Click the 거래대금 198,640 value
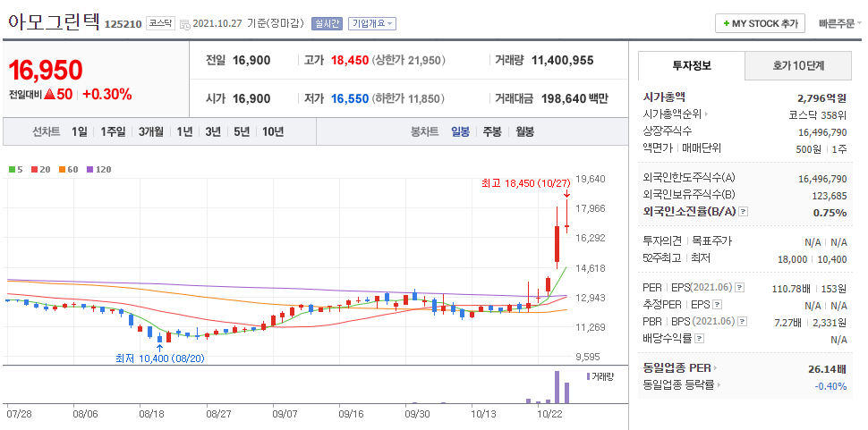This screenshot has height=430, width=868. pyautogui.click(x=565, y=99)
